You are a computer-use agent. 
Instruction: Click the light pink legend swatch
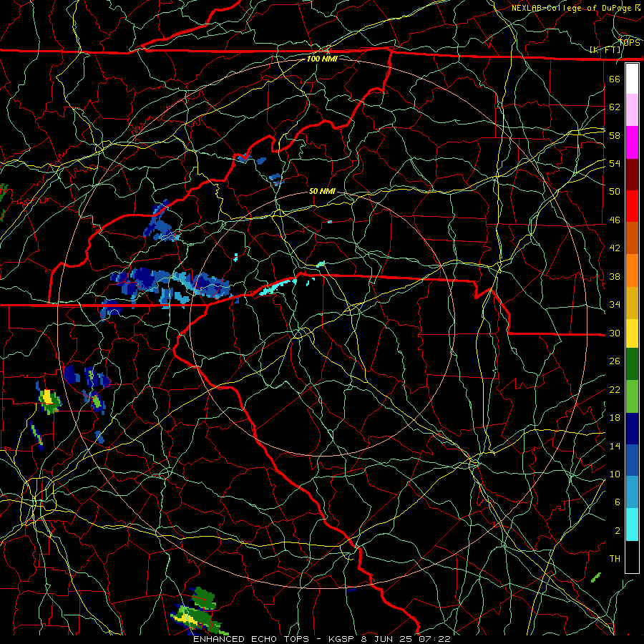pyautogui.click(x=632, y=109)
